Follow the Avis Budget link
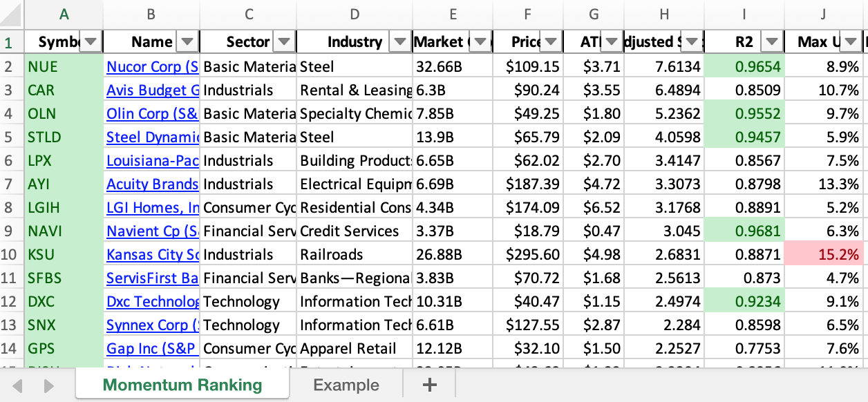 pyautogui.click(x=152, y=90)
